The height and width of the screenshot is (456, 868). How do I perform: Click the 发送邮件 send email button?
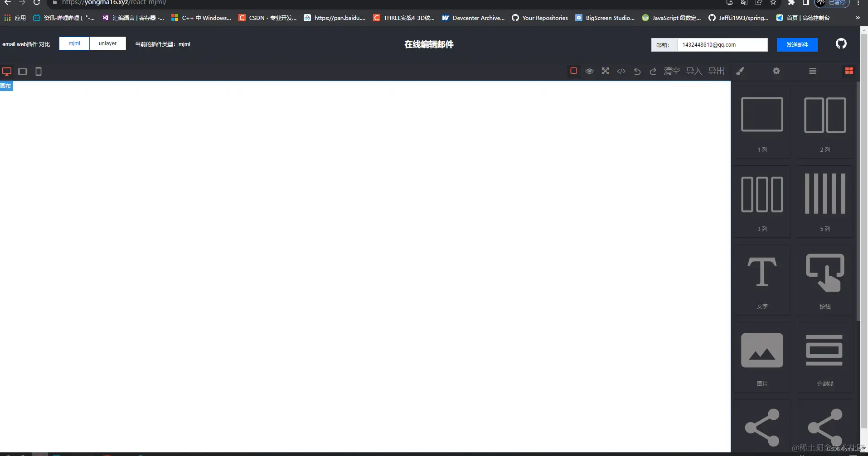pos(797,45)
